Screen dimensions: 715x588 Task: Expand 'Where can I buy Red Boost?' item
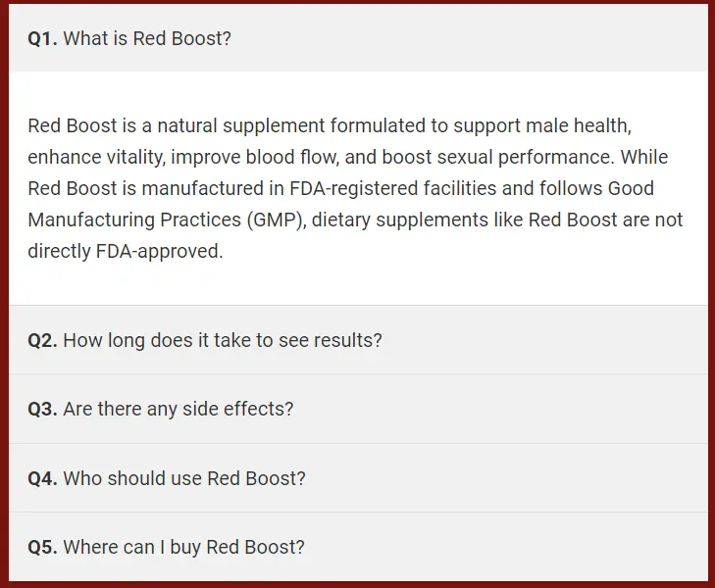tap(358, 547)
